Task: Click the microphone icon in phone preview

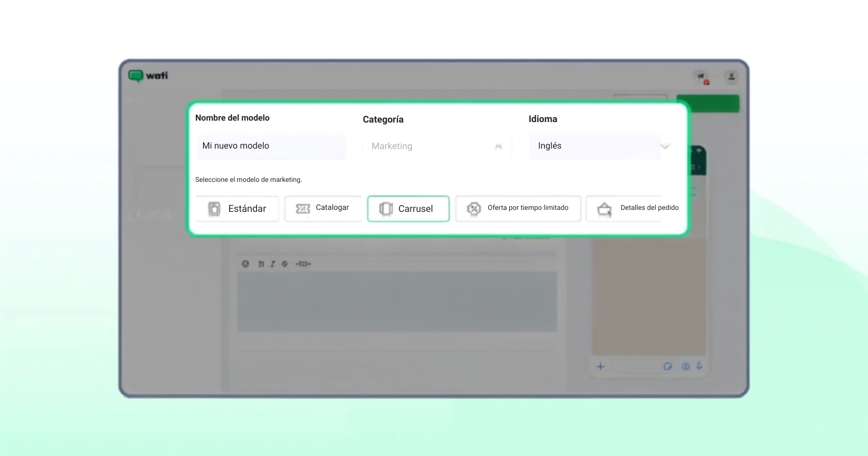Action: point(699,366)
